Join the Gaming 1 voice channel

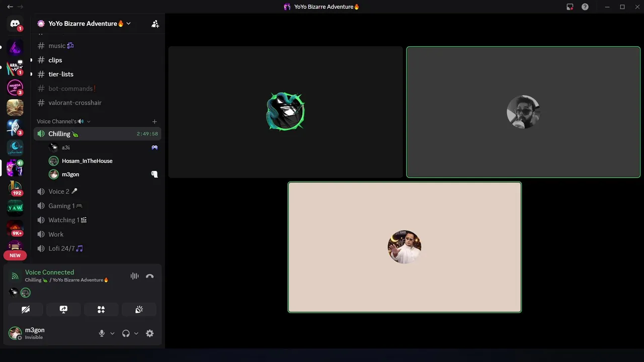[98, 206]
